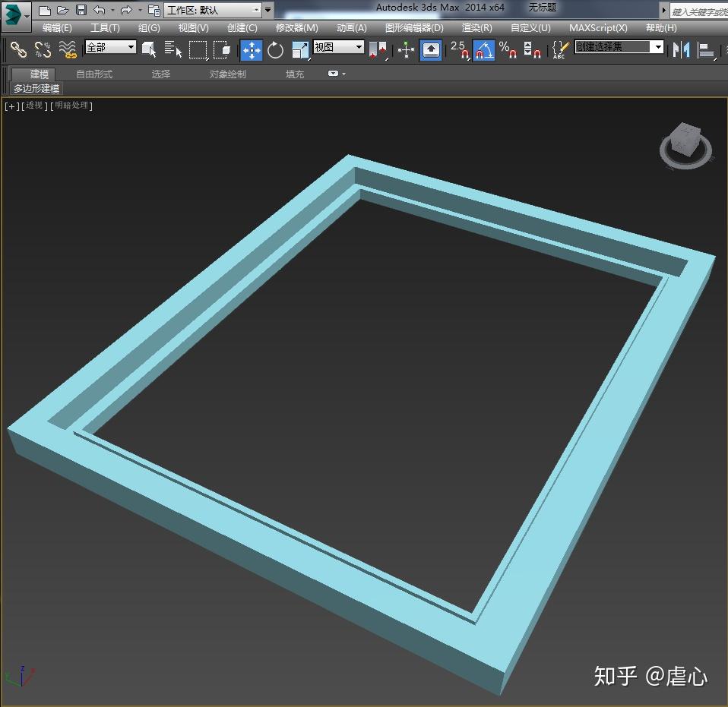This screenshot has height=707, width=728.
Task: Toggle the Angle Snap button
Action: click(482, 50)
